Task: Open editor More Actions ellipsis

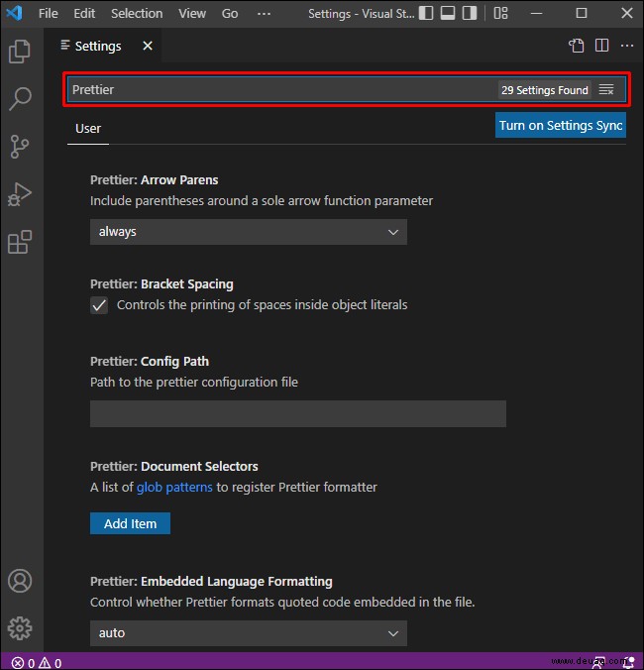Action: pos(627,46)
